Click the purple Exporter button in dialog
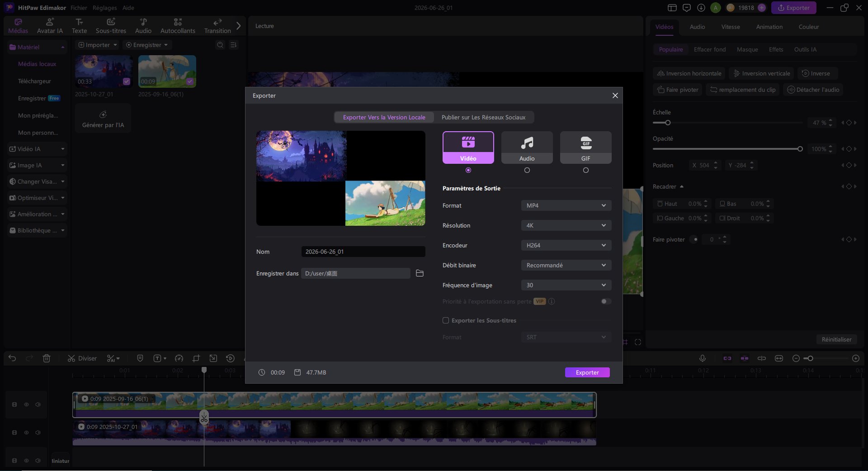 coord(587,372)
